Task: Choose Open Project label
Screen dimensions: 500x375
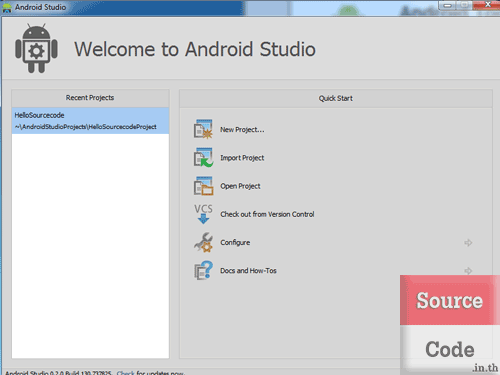Action: (240, 186)
